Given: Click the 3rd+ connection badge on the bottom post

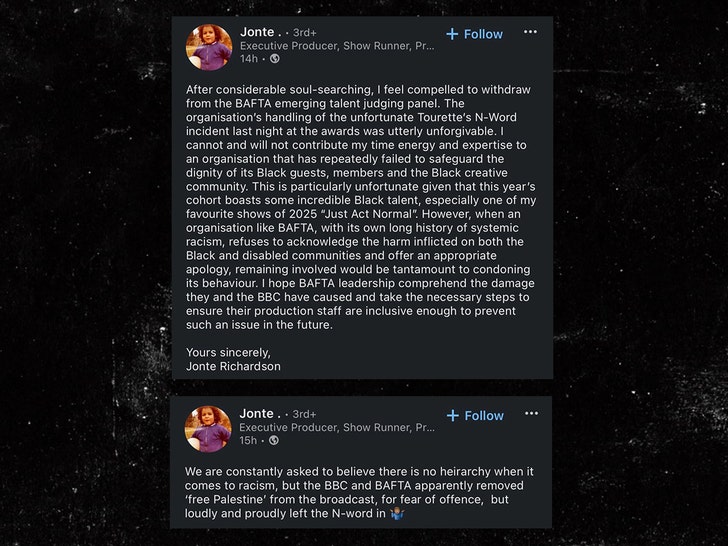Looking at the screenshot, I should 304,415.
